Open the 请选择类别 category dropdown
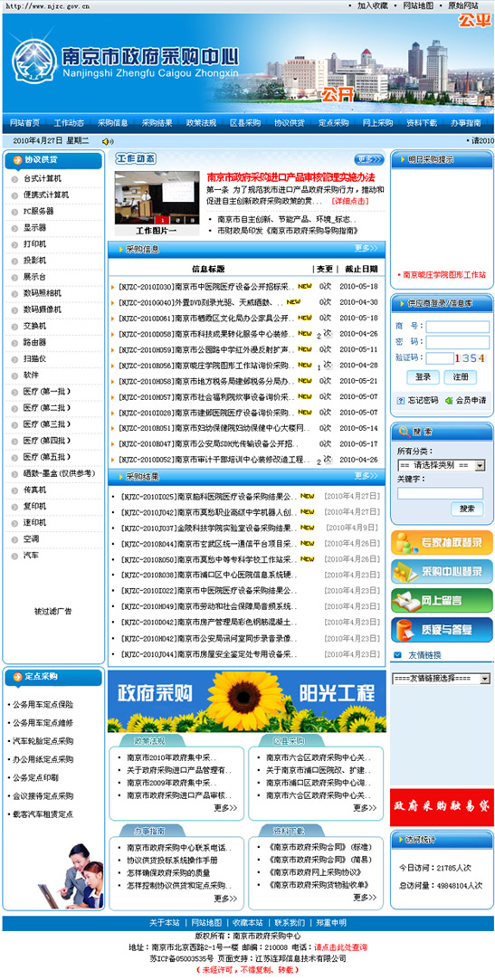Image resolution: width=495 pixels, height=980 pixels. click(x=442, y=465)
